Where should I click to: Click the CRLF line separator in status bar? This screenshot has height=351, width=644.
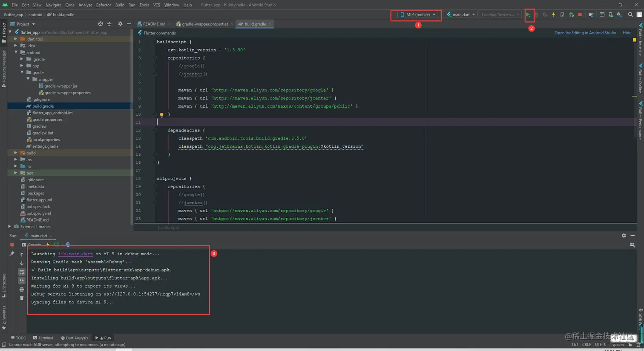(586, 345)
